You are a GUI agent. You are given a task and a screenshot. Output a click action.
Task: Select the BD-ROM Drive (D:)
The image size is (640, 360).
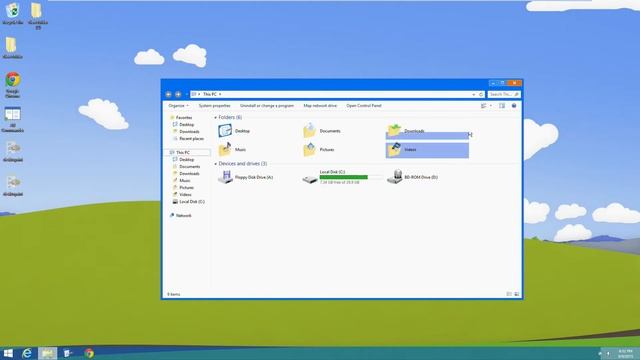[x=412, y=177]
